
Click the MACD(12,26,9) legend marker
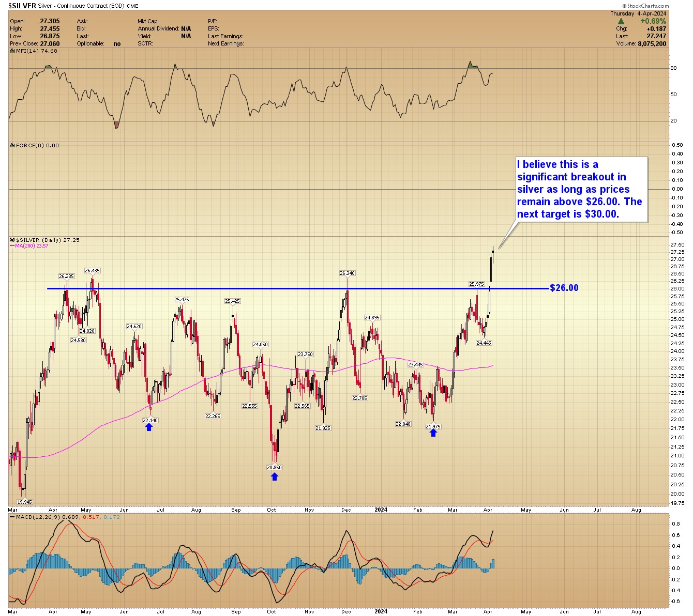12,517
